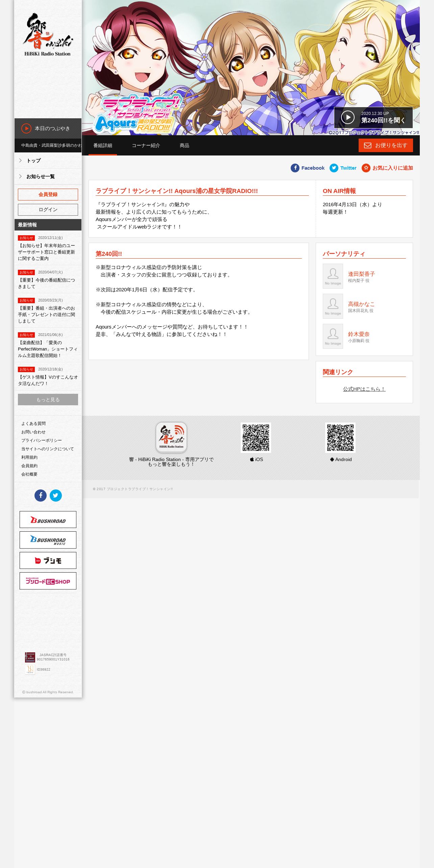Image resolution: width=434 pixels, height=868 pixels.
Task: Open the ブシモ banner
Action: coord(48,560)
